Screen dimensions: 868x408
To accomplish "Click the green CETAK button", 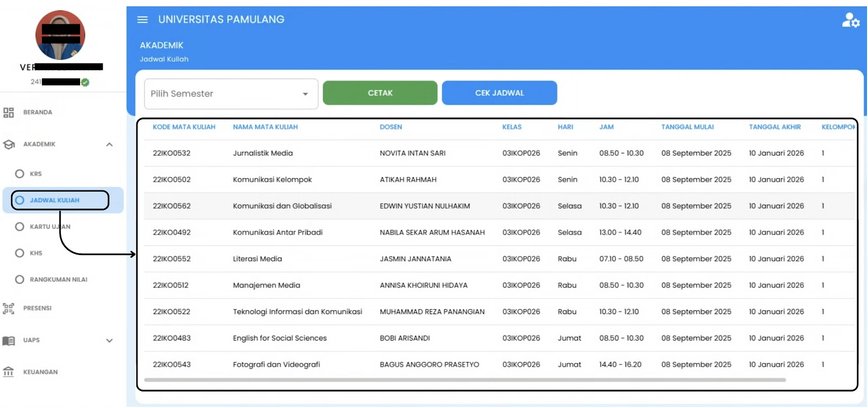I will (x=380, y=93).
